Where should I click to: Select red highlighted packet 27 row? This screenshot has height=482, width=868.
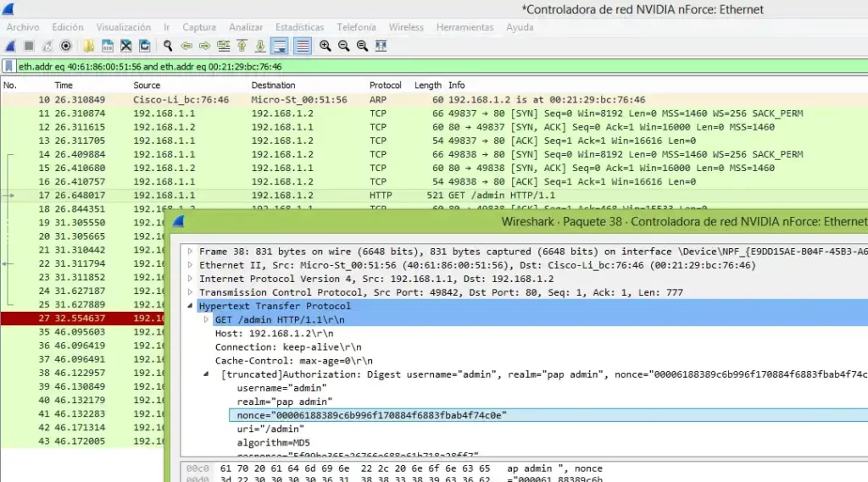(82, 319)
